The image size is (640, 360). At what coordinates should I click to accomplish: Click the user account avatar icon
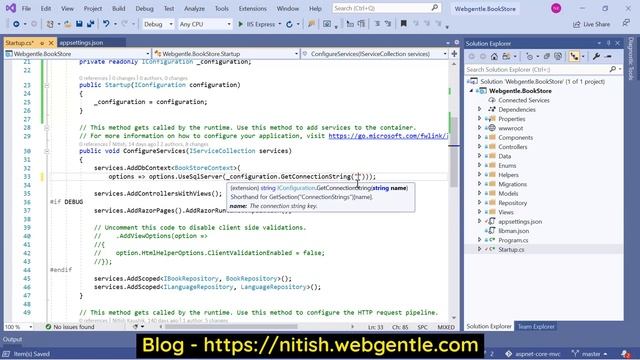coord(556,8)
